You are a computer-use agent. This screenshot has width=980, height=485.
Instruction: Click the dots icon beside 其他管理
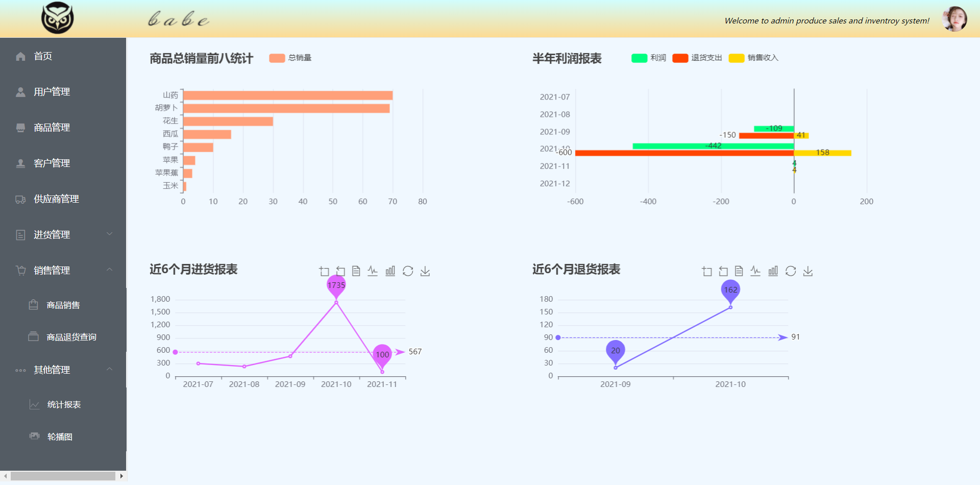pos(20,370)
